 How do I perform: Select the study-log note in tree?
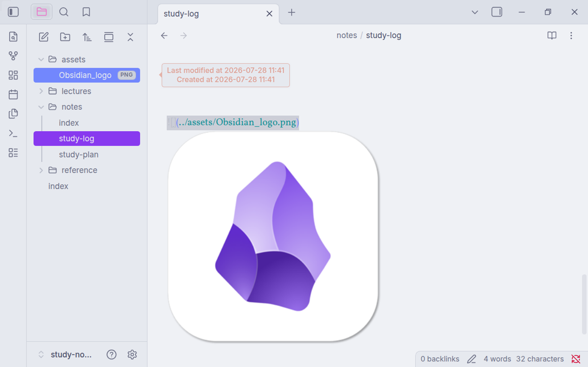tap(87, 138)
